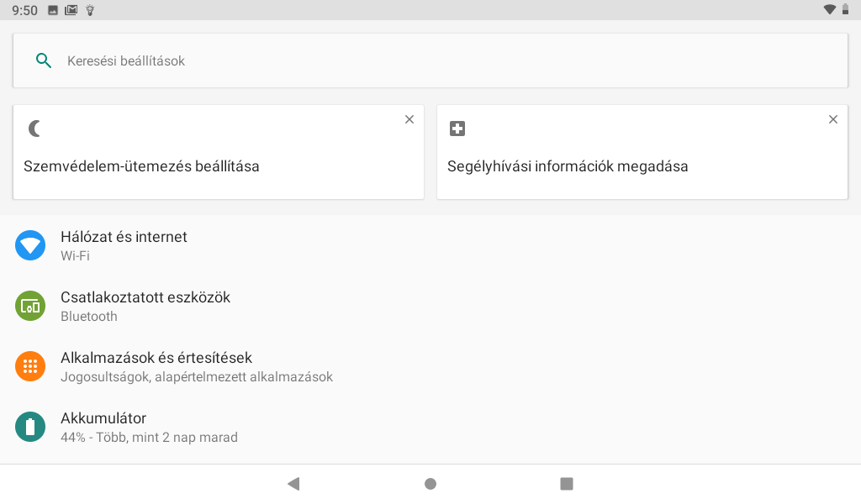Focus the Keresési beállítások search field

coord(430,60)
